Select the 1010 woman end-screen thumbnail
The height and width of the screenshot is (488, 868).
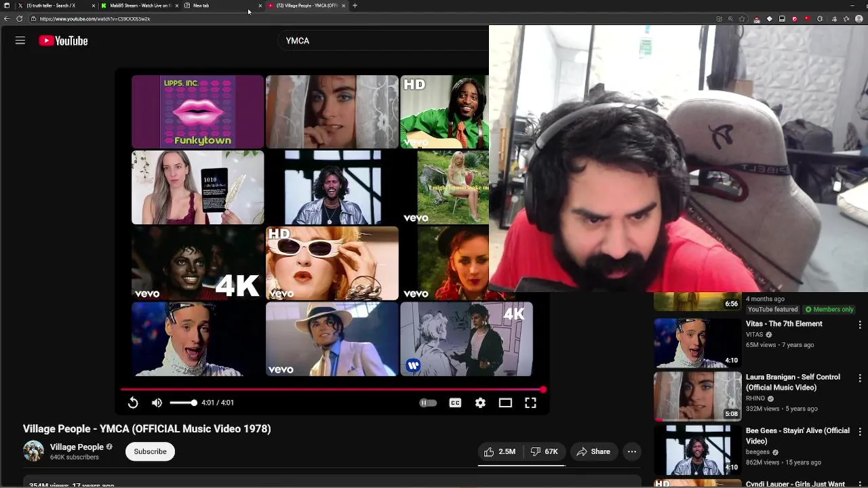click(x=197, y=187)
